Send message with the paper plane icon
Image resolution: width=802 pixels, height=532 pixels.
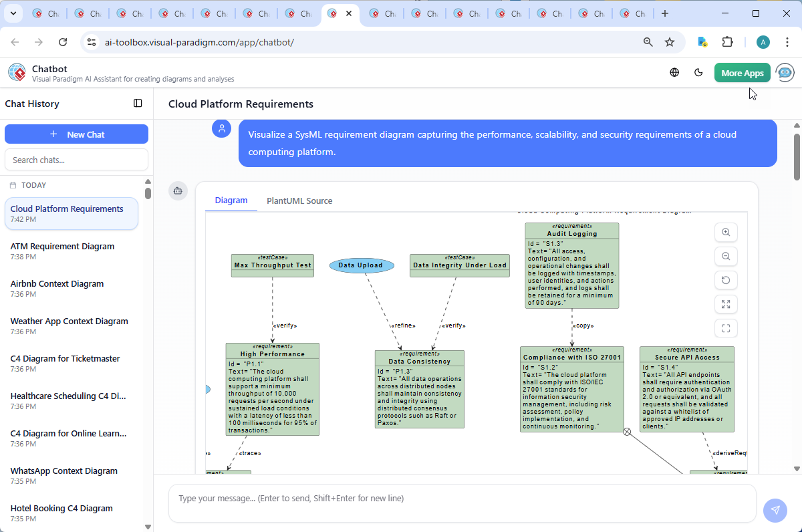tap(775, 510)
